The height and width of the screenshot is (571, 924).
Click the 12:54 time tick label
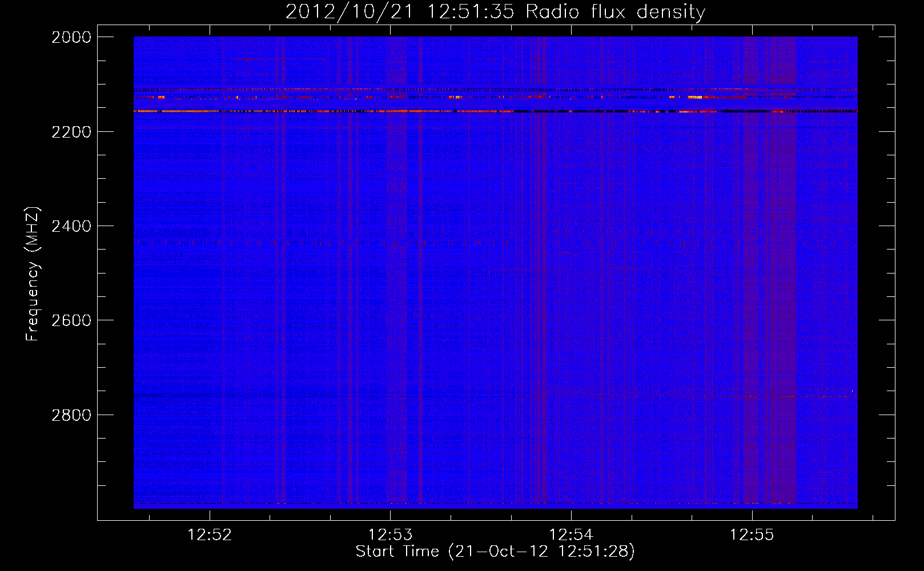click(571, 535)
